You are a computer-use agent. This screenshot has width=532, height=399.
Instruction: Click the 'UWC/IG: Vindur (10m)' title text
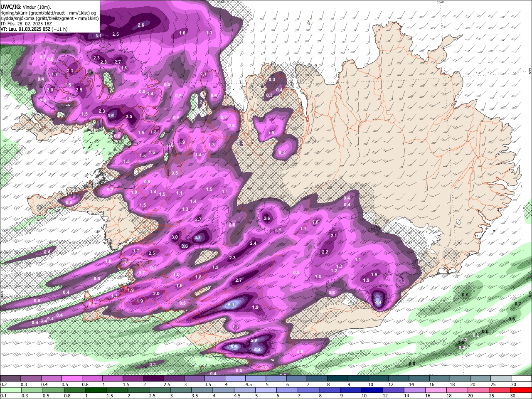26,7
